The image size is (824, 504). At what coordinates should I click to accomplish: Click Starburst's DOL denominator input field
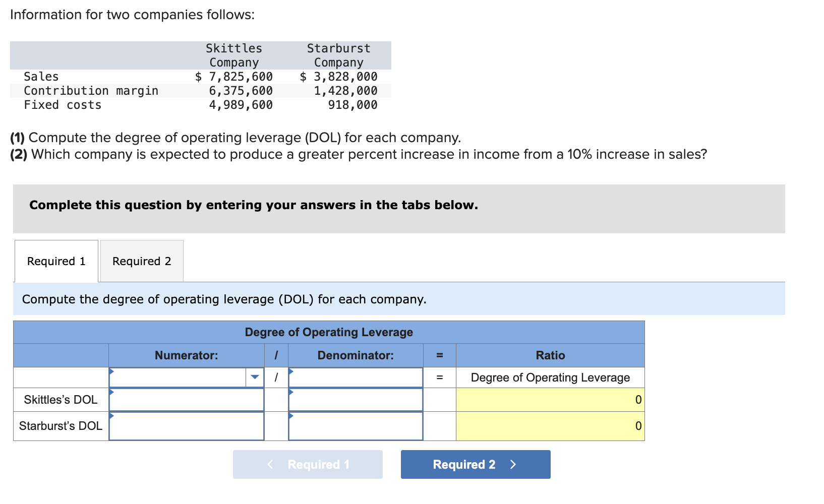[355, 426]
